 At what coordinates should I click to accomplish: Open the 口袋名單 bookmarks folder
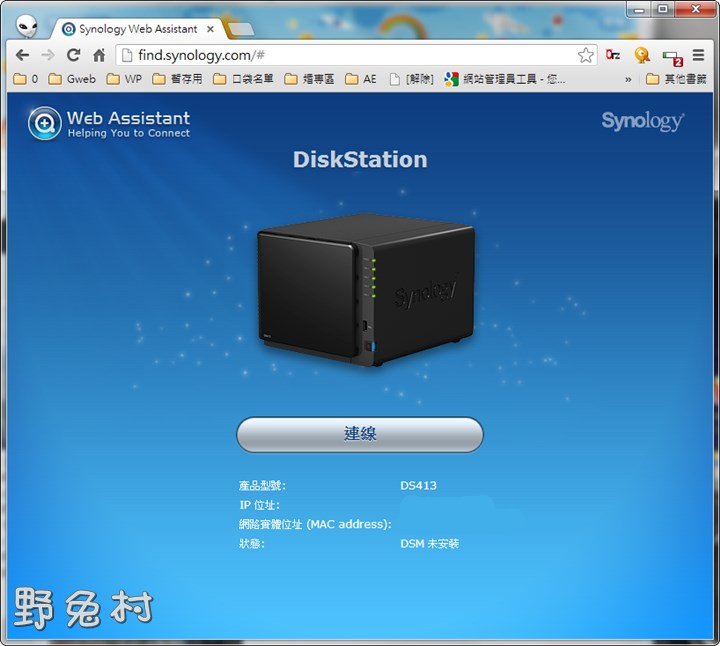tap(243, 79)
